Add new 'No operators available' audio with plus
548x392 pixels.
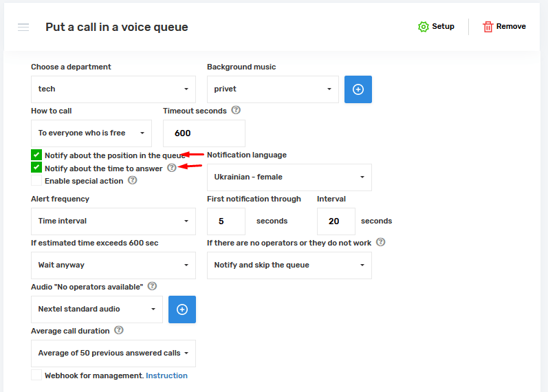182,309
